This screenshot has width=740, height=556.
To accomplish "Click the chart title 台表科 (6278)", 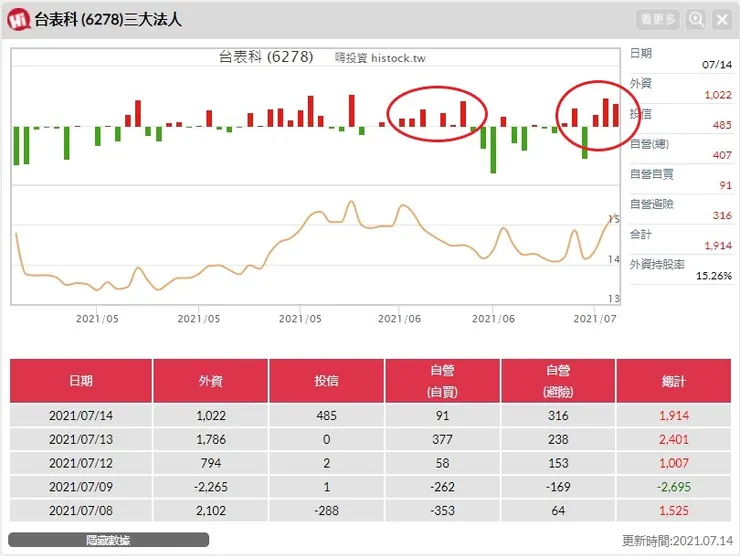I will (266, 57).
